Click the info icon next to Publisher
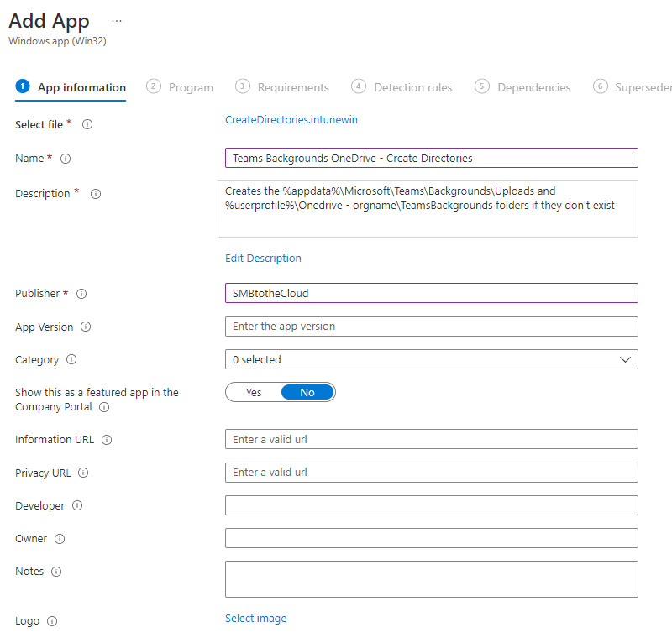The image size is (672, 643). pos(81,294)
